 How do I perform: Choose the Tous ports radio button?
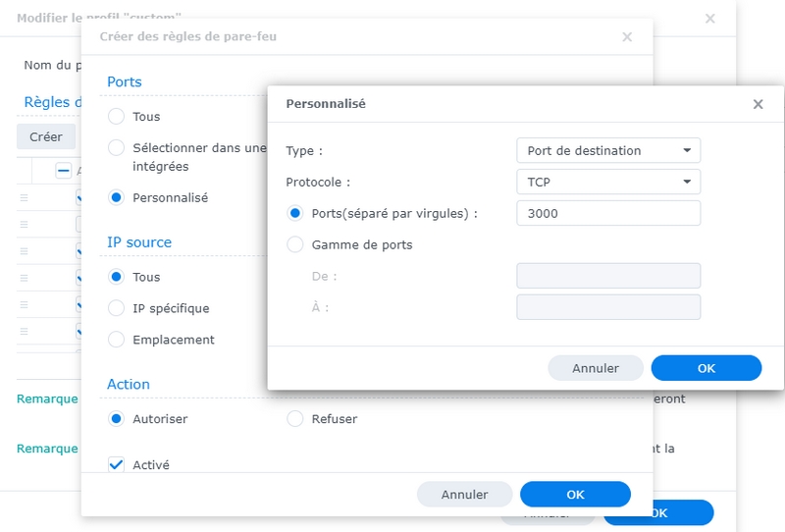(x=116, y=117)
